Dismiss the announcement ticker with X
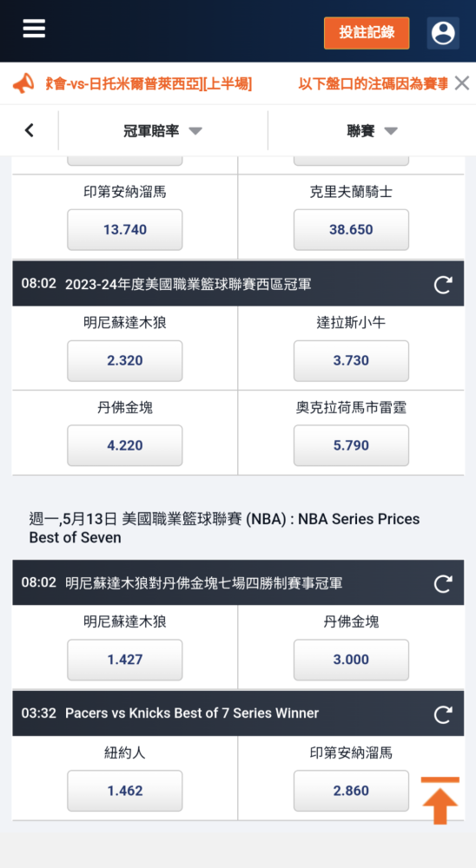The image size is (476, 868). click(x=461, y=83)
